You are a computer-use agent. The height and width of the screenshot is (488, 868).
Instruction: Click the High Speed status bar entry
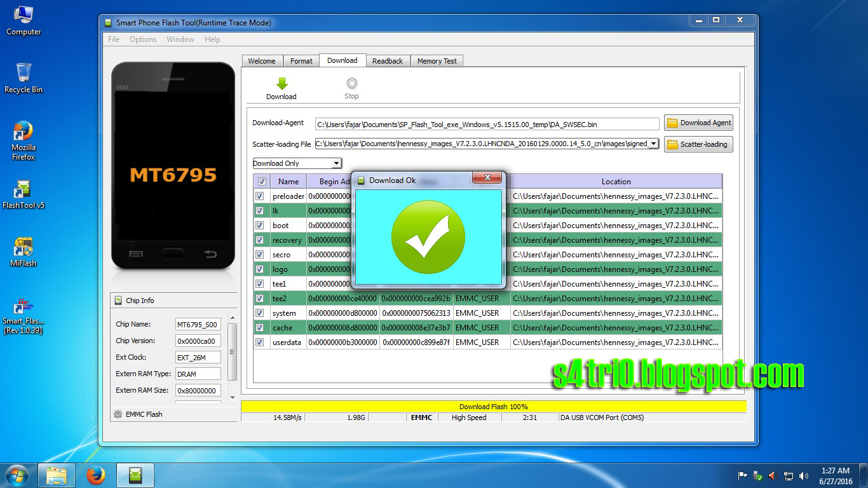tap(469, 417)
